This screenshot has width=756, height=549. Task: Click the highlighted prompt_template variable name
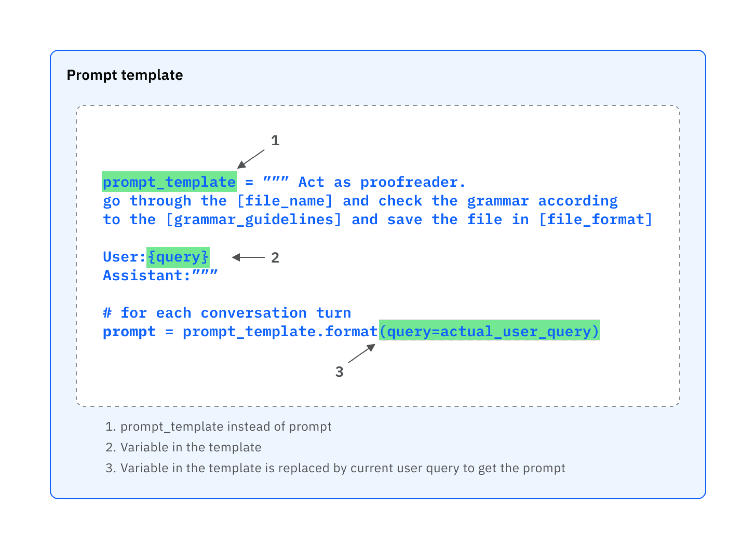click(169, 182)
